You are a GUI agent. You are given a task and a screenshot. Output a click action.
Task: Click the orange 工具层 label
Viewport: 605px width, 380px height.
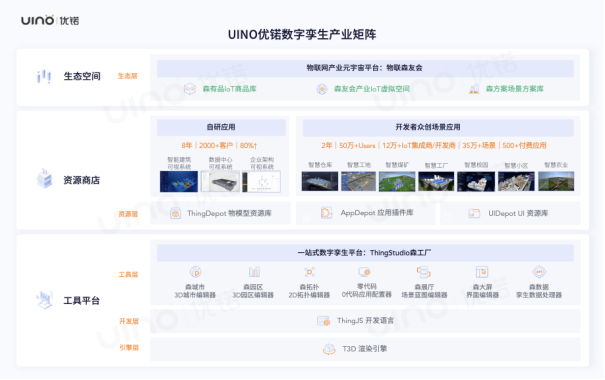pyautogui.click(x=128, y=275)
